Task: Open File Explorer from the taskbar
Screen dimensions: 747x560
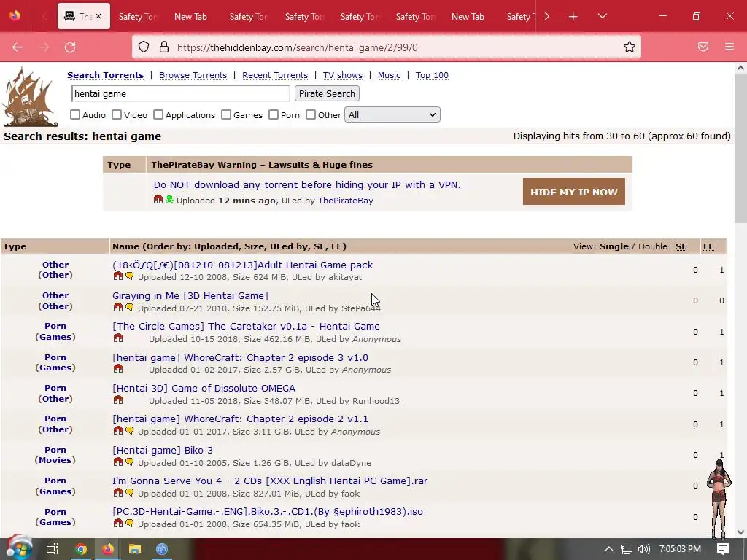Action: coord(135,549)
